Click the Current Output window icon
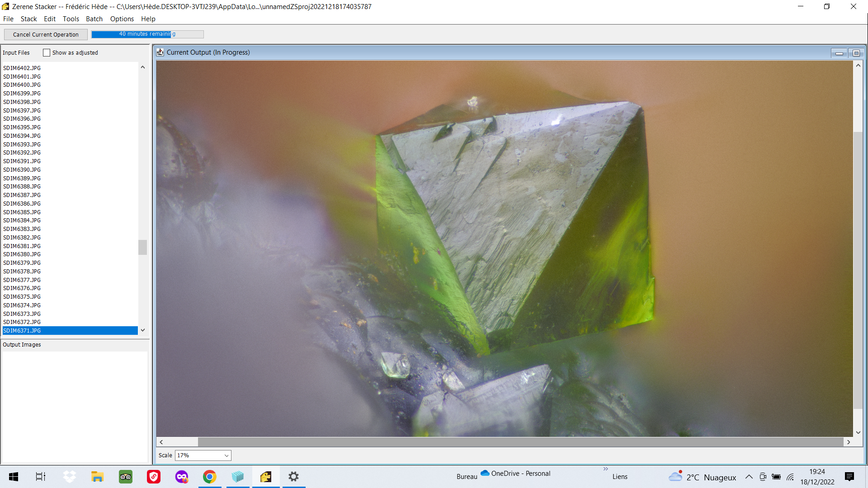Viewport: 868px width, 488px height. click(160, 52)
